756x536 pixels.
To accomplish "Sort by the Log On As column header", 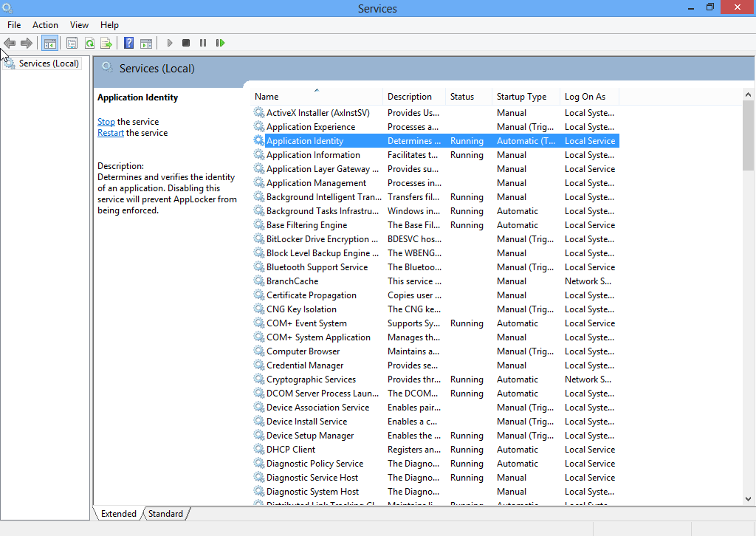I will pos(589,97).
